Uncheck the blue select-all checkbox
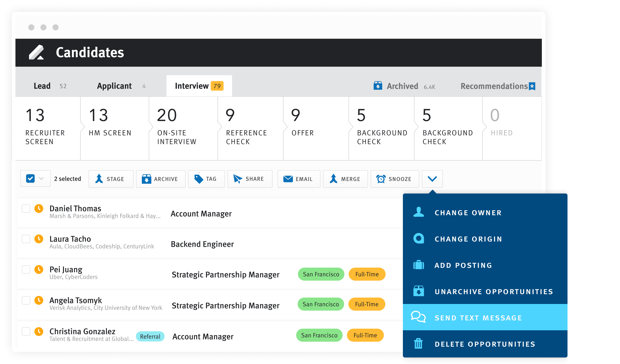This screenshot has width=620, height=364. click(x=30, y=179)
